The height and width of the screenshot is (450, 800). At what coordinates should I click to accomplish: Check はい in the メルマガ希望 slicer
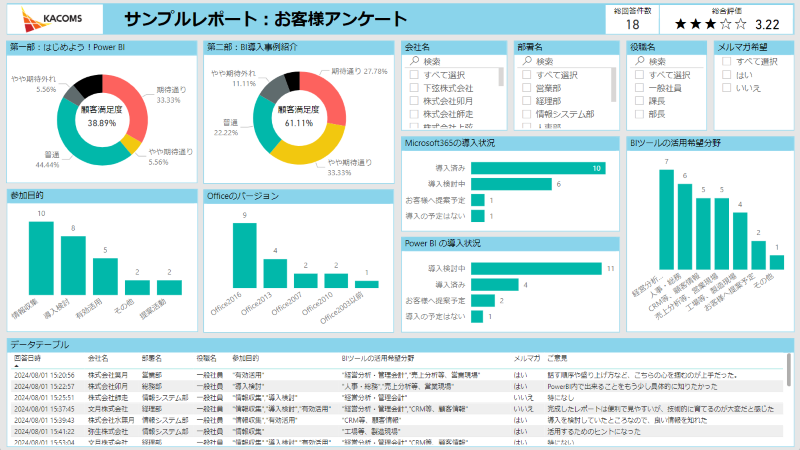click(x=727, y=74)
